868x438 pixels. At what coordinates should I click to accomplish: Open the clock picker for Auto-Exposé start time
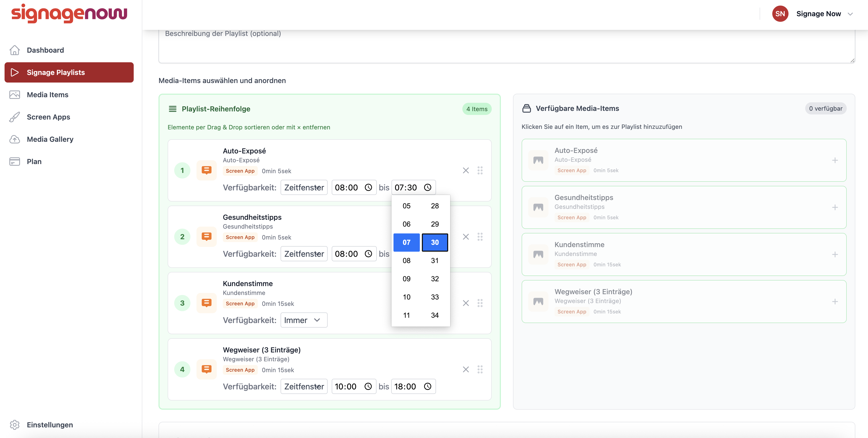(368, 187)
